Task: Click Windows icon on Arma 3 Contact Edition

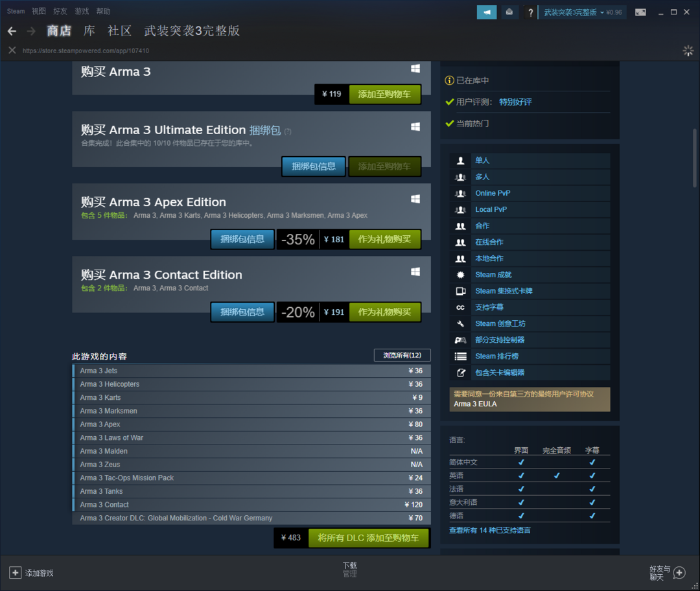Action: 415,272
